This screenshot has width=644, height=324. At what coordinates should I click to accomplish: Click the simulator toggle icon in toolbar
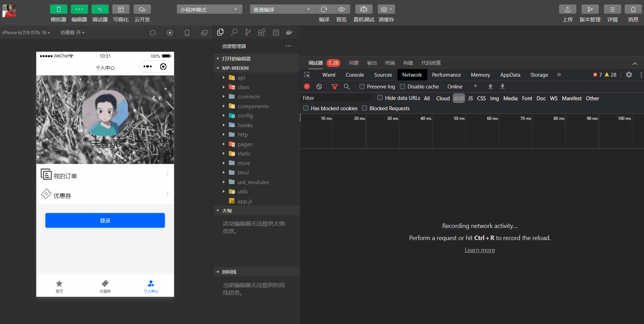[x=58, y=9]
